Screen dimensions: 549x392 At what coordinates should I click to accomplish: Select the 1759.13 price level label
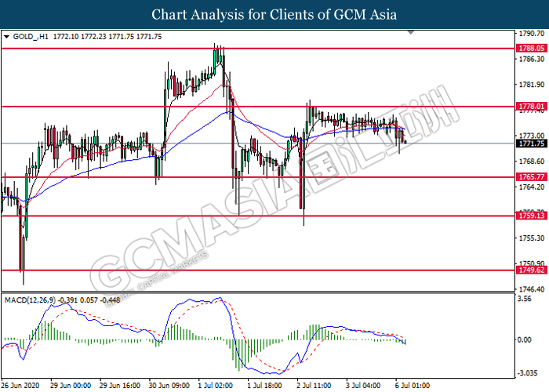pos(532,216)
